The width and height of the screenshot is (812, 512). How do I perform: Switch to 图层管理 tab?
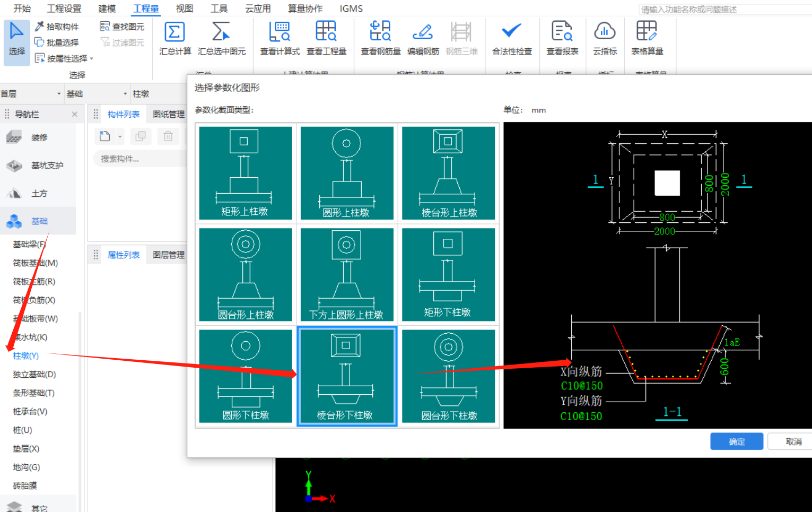click(x=169, y=255)
